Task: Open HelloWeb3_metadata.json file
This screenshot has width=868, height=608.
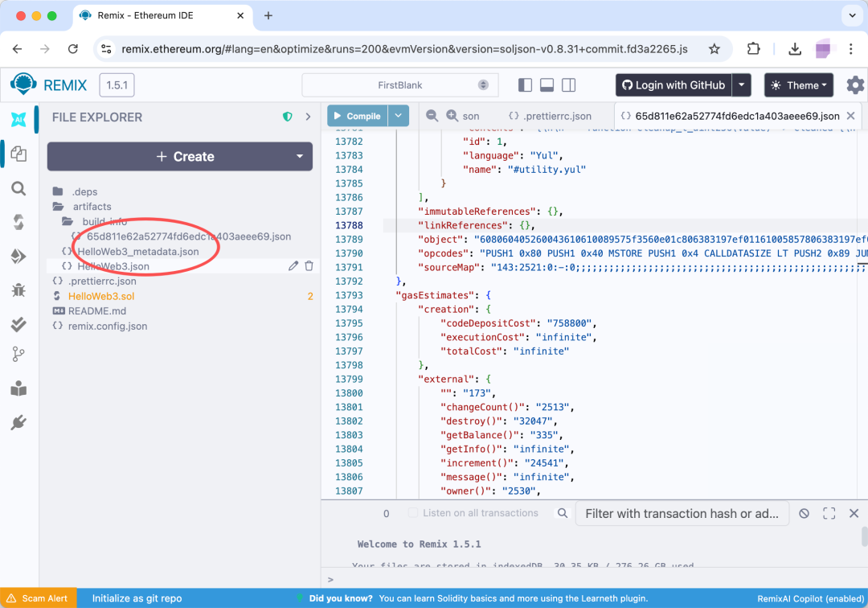Action: (138, 252)
